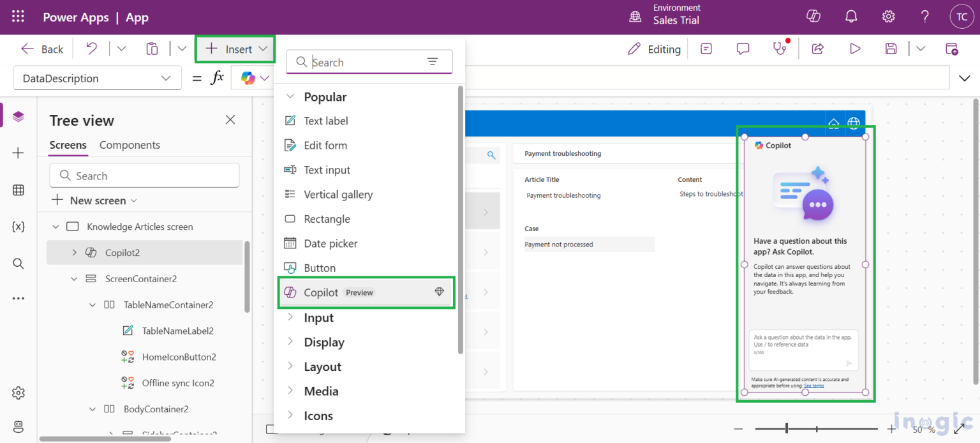Choose Copilot Preview from the Insert list

coord(366,292)
